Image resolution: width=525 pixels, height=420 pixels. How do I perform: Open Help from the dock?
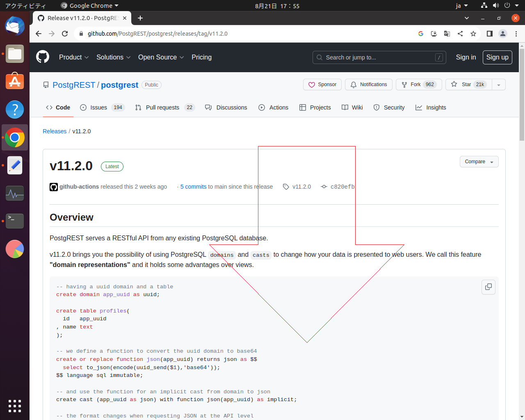(x=15, y=110)
